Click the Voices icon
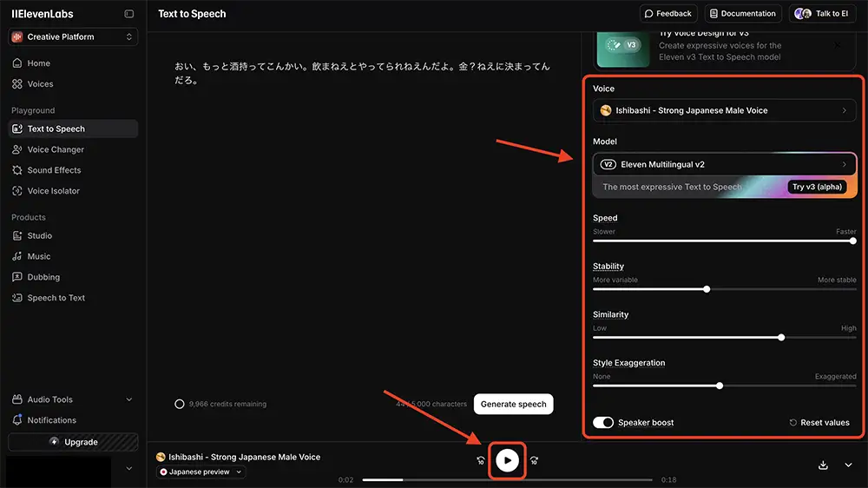 17,83
